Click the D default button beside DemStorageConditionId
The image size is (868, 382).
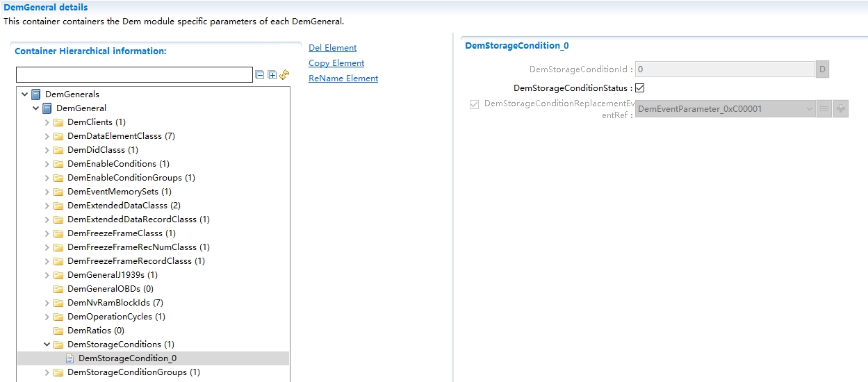coord(822,69)
